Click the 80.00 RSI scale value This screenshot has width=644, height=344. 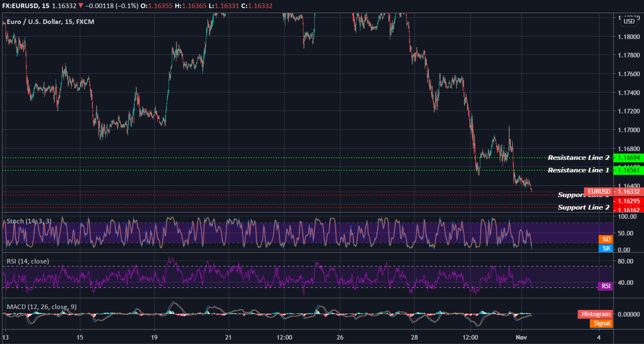626,261
